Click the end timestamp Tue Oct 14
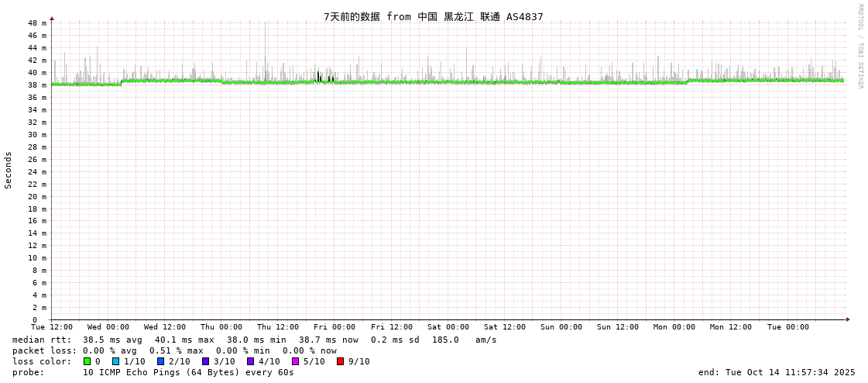 777,372
